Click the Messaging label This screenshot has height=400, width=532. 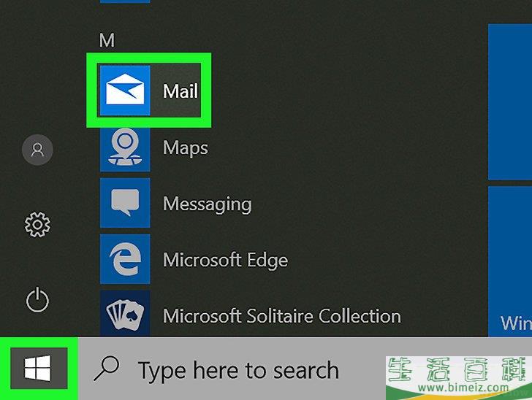208,204
